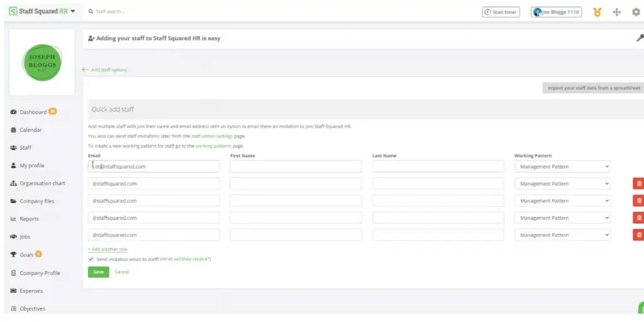Toggle Send invitation email to staff checkbox
The image size is (644, 322).
click(x=91, y=260)
